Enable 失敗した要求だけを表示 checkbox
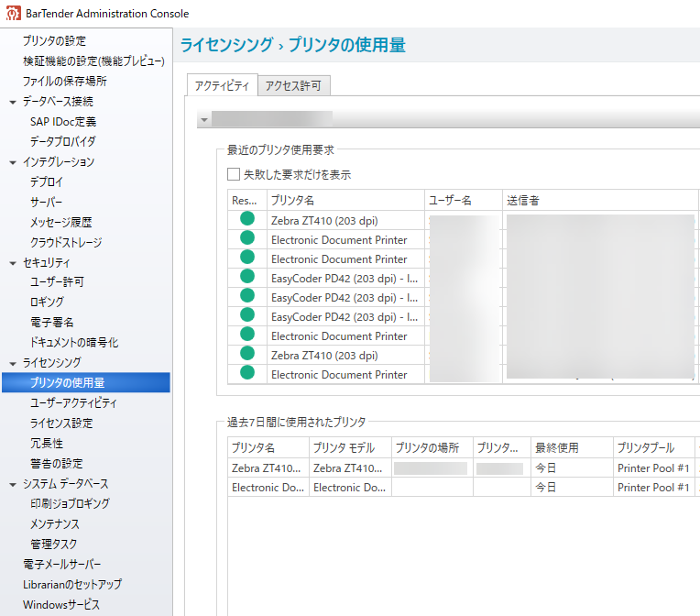 pyautogui.click(x=234, y=174)
